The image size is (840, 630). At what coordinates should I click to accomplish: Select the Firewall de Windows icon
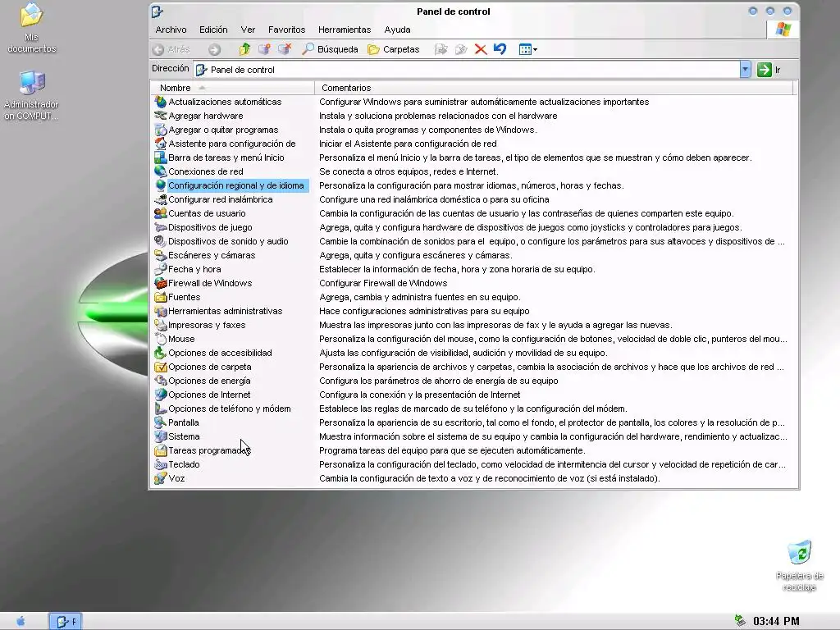tap(160, 282)
